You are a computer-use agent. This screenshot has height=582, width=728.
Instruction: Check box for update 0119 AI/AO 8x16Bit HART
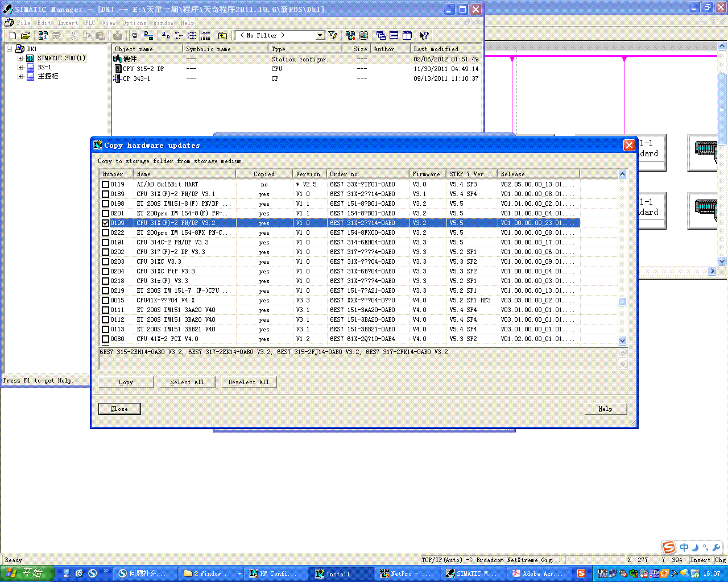pos(105,184)
